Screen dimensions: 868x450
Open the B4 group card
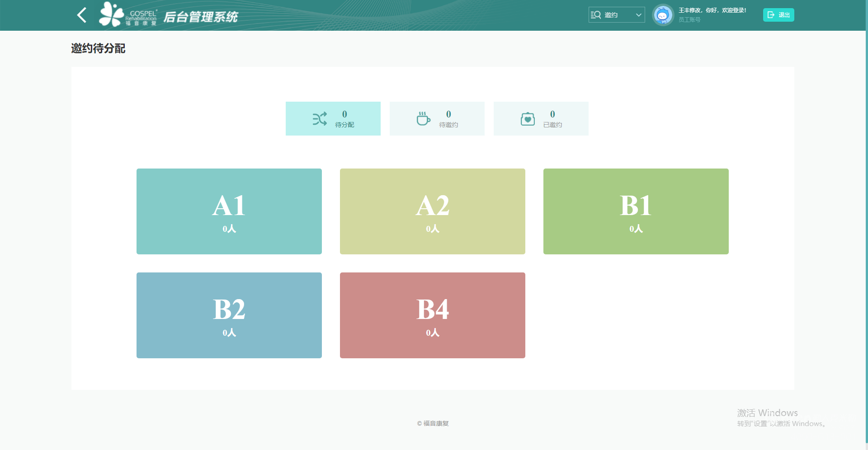pyautogui.click(x=433, y=315)
